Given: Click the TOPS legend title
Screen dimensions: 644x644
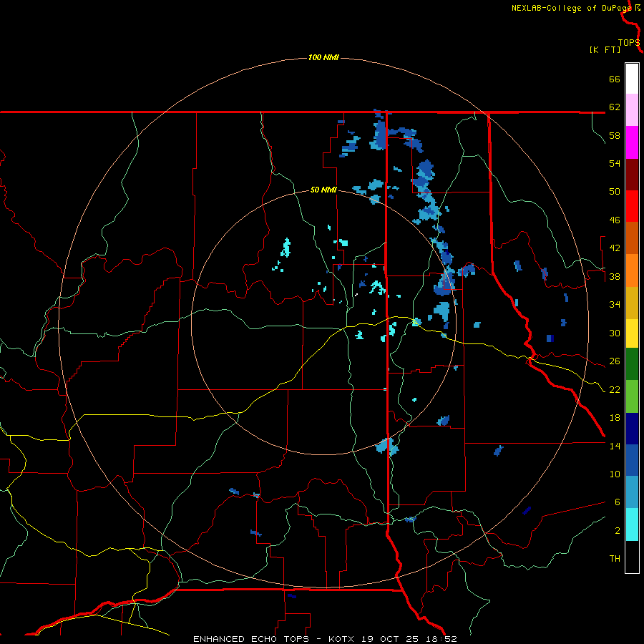Looking at the screenshot, I should [x=629, y=43].
